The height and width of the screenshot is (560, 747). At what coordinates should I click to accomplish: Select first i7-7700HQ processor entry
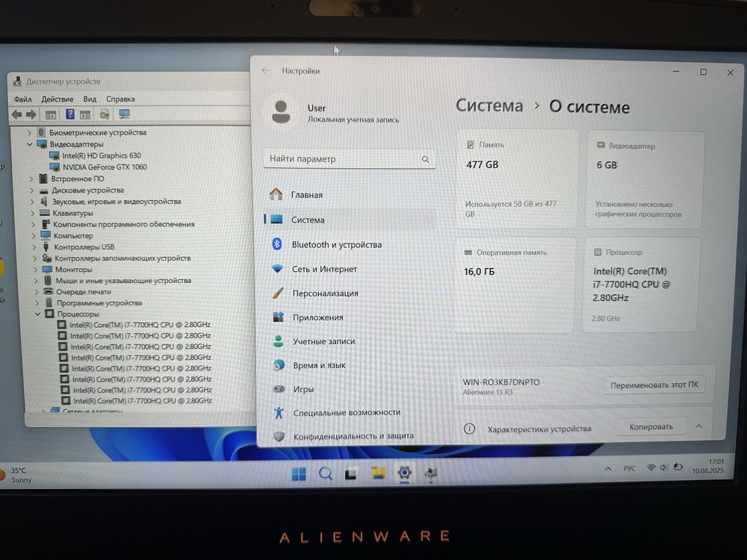[x=140, y=325]
